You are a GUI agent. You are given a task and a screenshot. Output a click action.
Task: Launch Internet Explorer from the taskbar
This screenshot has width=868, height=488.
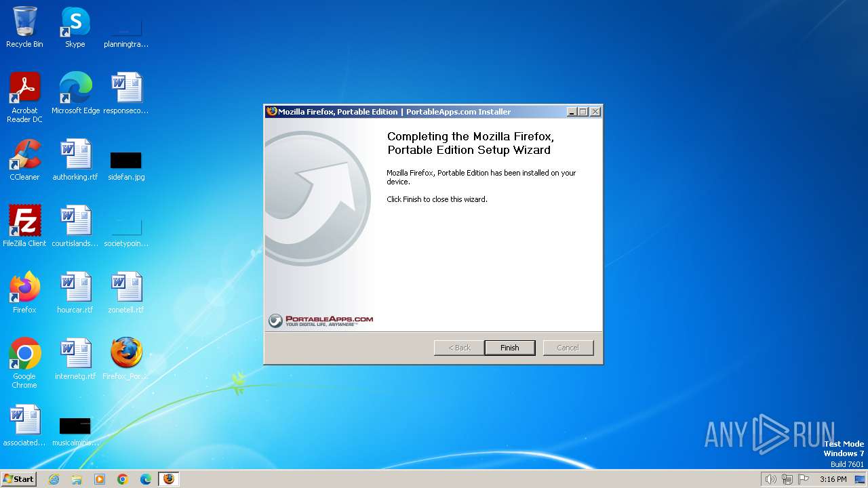click(54, 479)
